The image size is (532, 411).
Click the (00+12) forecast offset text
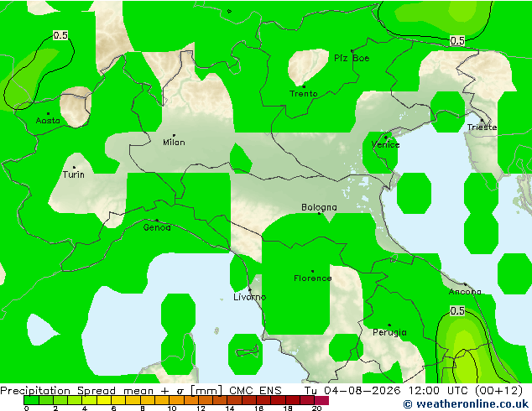pyautogui.click(x=498, y=391)
